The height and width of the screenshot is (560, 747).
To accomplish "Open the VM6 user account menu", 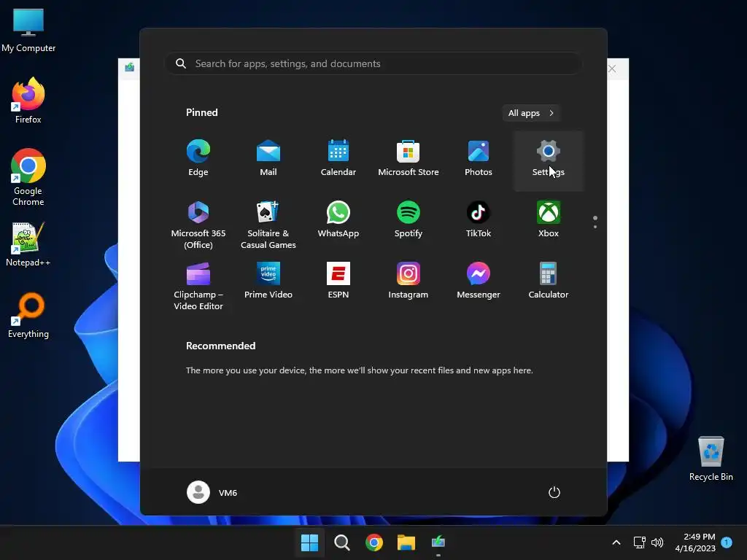I will click(x=212, y=492).
